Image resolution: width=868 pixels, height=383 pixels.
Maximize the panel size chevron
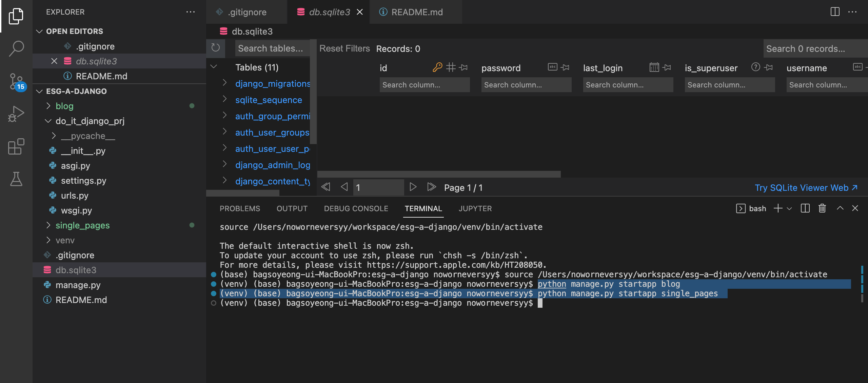click(840, 208)
